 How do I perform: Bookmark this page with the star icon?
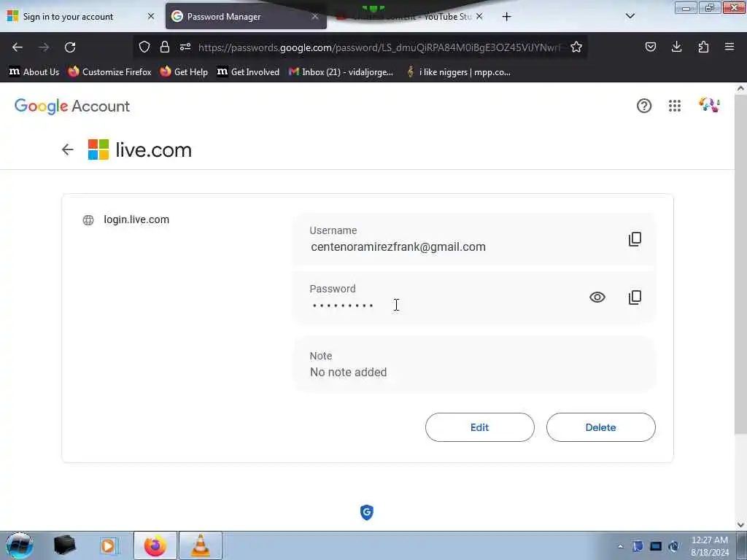[576, 47]
